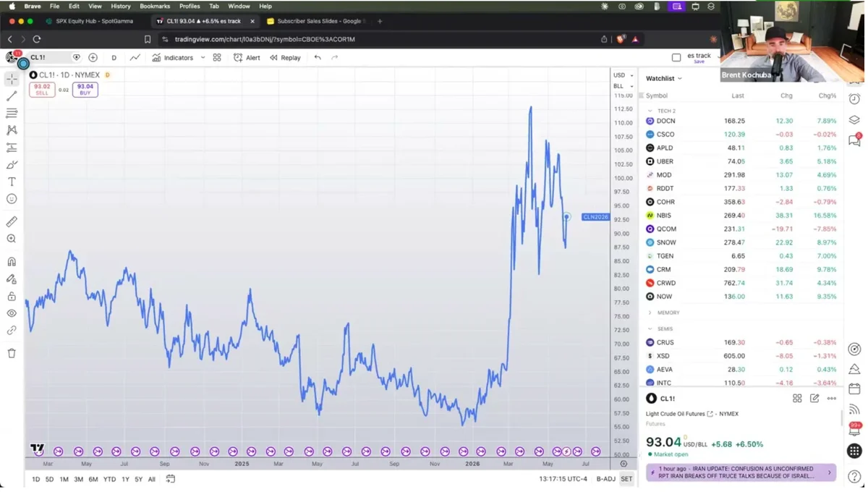Select the ruler measure tool
This screenshot has height=492, width=868.
click(x=12, y=221)
